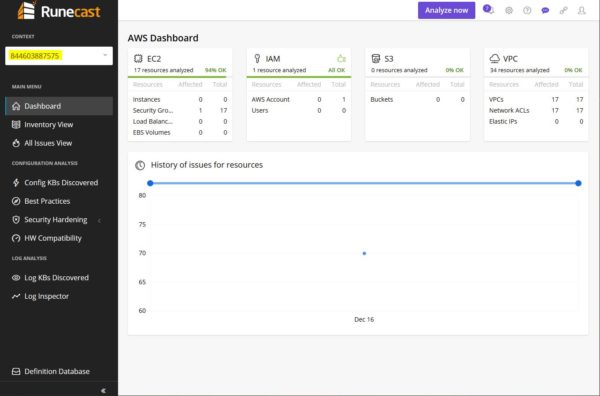The width and height of the screenshot is (600, 396).
Task: Open the settings gear icon
Action: [509, 10]
